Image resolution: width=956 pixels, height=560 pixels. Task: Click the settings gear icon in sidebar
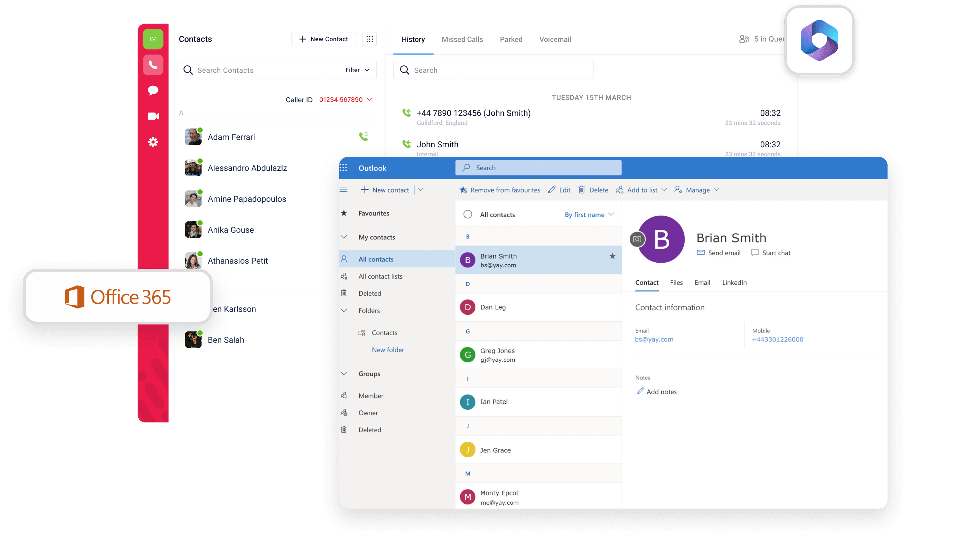coord(153,142)
